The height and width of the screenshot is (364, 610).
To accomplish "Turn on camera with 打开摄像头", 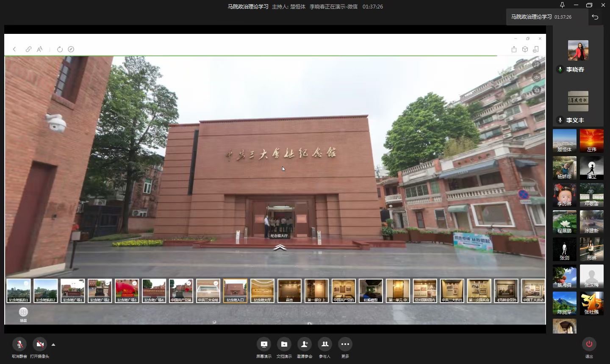I will (40, 344).
